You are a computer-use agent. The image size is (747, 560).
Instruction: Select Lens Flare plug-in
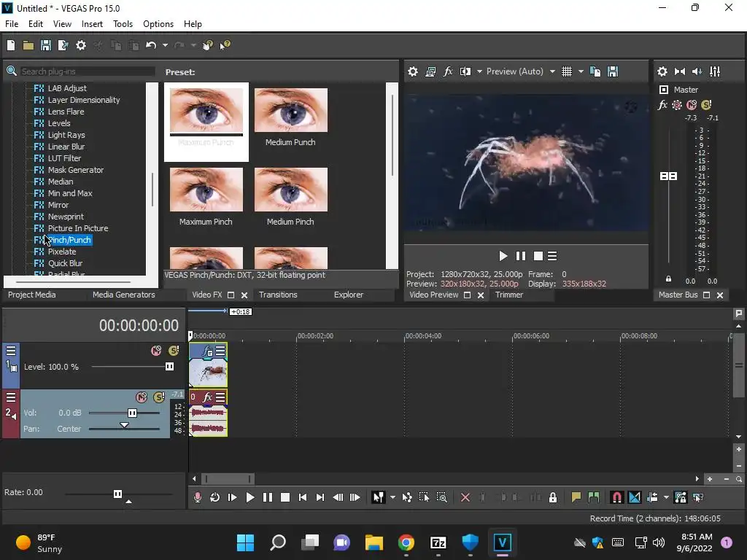[x=66, y=112]
